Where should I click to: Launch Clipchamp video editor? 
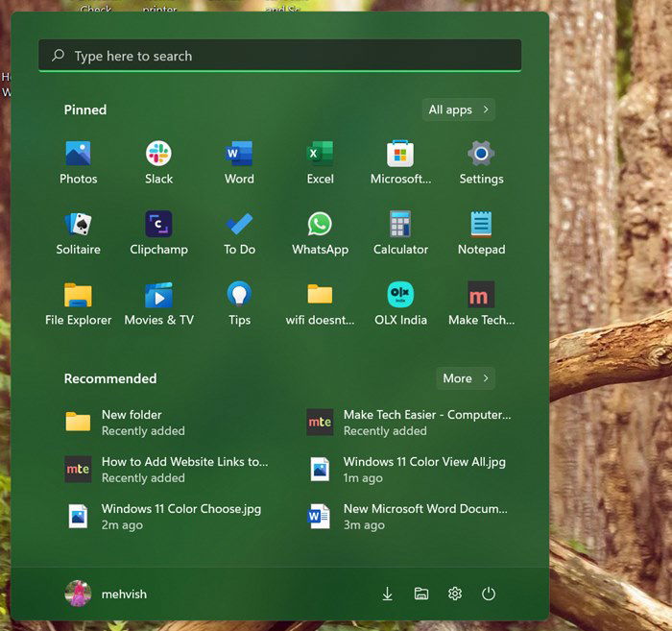coord(158,233)
